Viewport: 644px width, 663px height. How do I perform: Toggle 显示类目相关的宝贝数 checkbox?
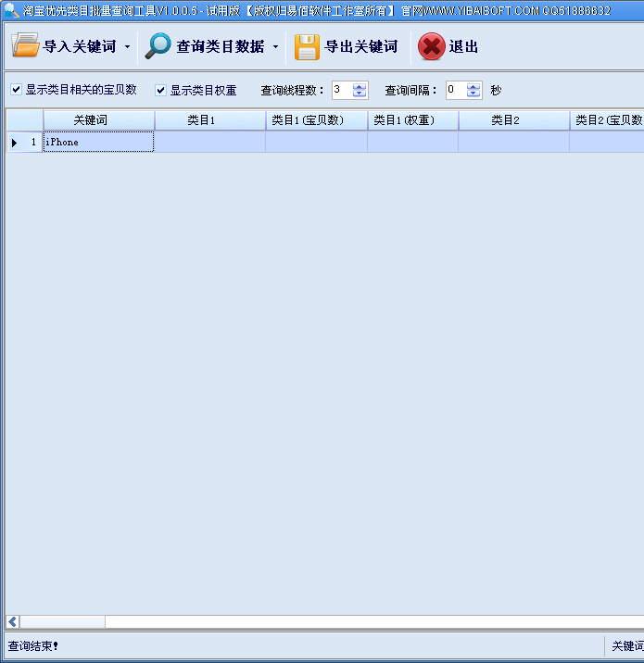[16, 90]
